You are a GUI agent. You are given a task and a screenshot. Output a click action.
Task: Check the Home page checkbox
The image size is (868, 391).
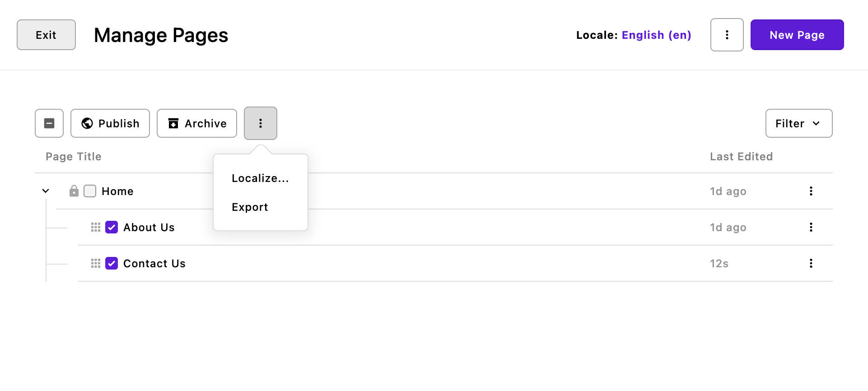click(x=90, y=191)
